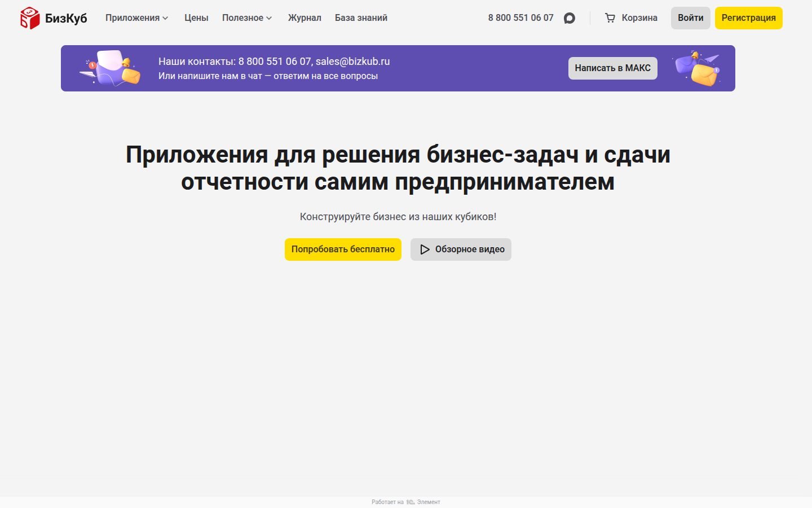Click the БизКуб red cube logo
812x508 pixels.
point(30,18)
